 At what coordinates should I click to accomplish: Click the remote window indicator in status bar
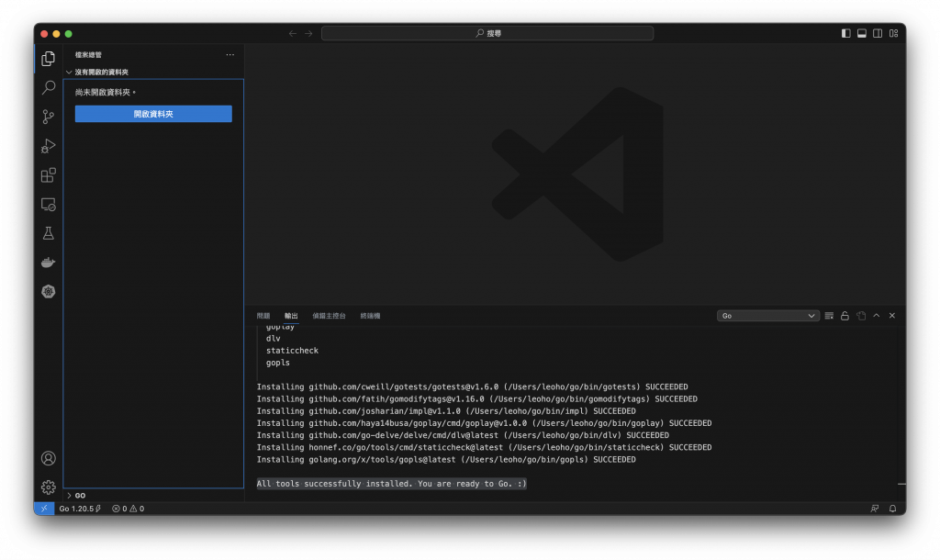click(x=44, y=509)
